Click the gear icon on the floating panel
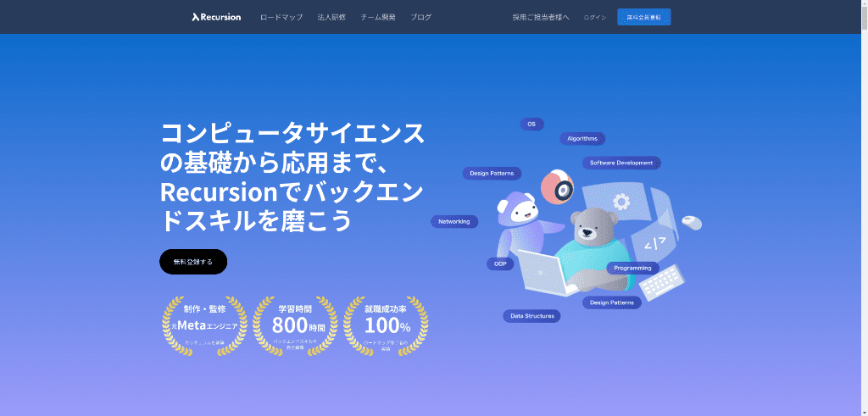 [x=621, y=202]
